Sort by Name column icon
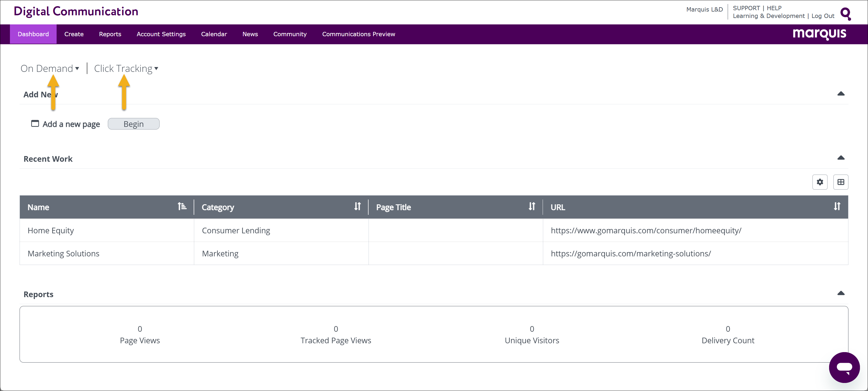 (182, 206)
